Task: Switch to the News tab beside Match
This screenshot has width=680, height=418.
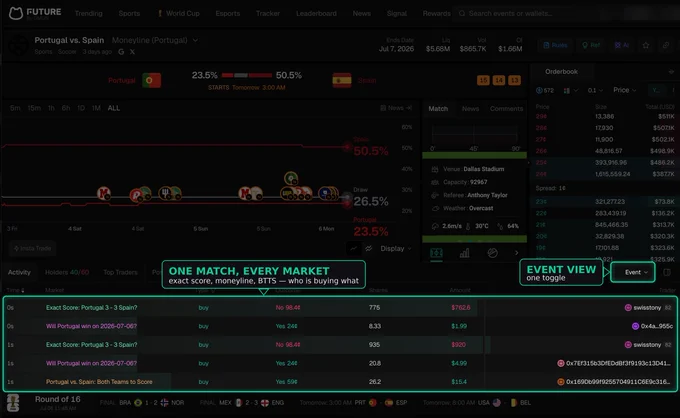Action: 470,109
